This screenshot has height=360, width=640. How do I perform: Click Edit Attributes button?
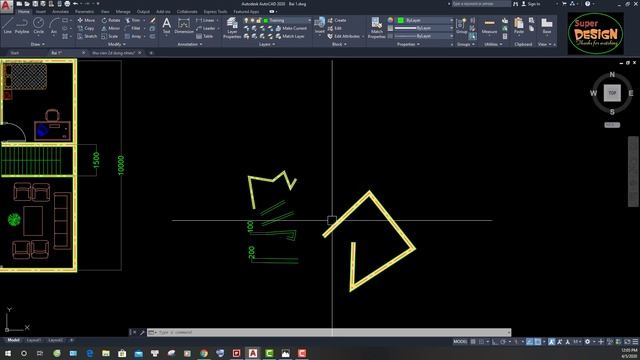pos(344,36)
